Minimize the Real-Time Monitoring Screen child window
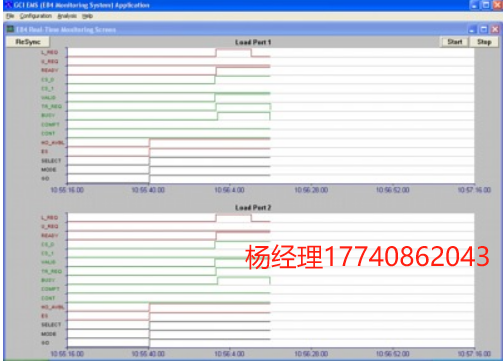This screenshot has width=504, height=362. 472,30
